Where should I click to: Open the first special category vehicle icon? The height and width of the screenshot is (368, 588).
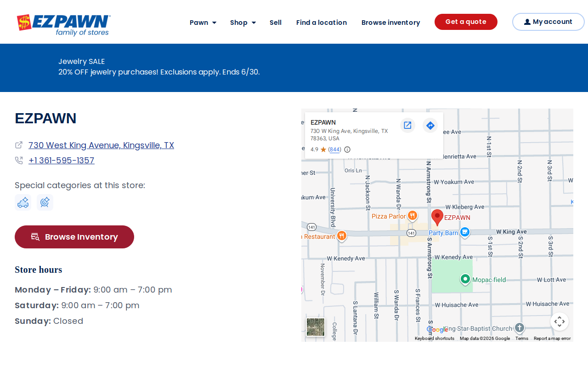coord(23,202)
